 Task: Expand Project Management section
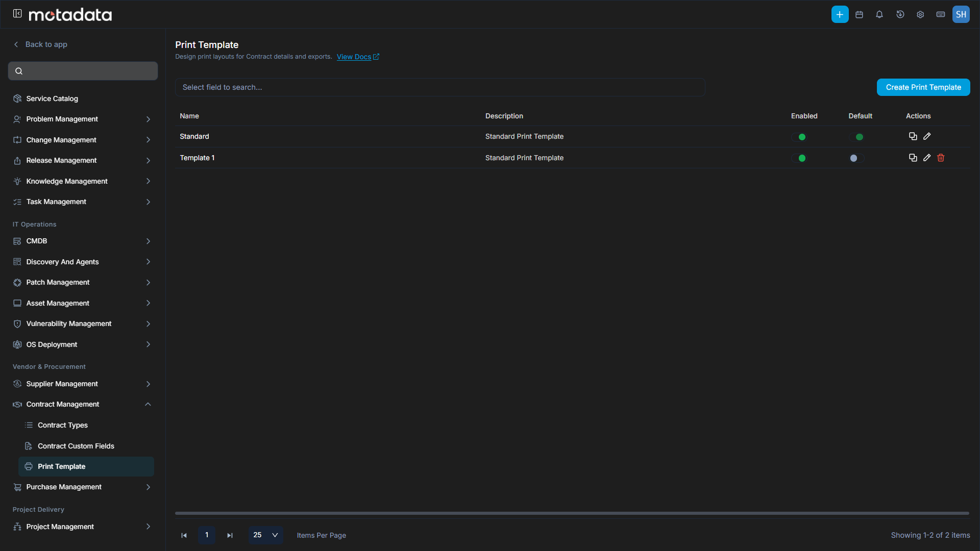83,527
